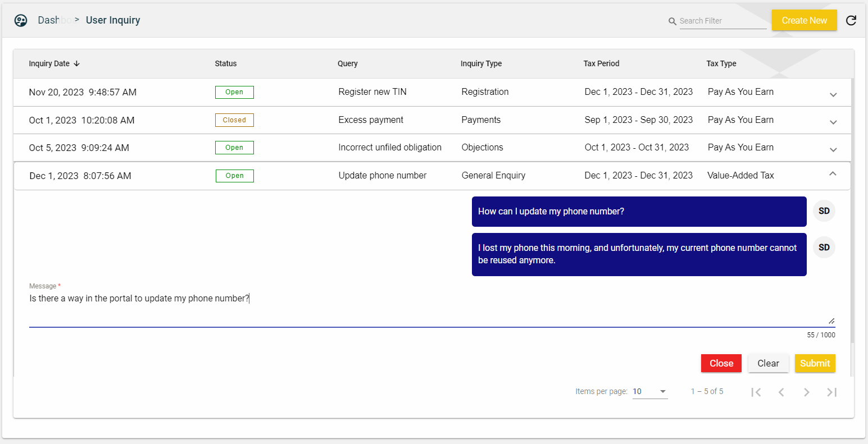Click the dashboard logo icon
Image resolution: width=868 pixels, height=444 pixels.
tap(21, 21)
